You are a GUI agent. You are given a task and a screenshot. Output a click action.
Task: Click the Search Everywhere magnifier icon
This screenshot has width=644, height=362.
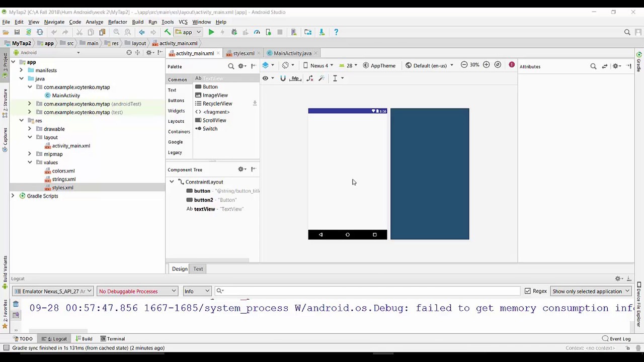[627, 32]
